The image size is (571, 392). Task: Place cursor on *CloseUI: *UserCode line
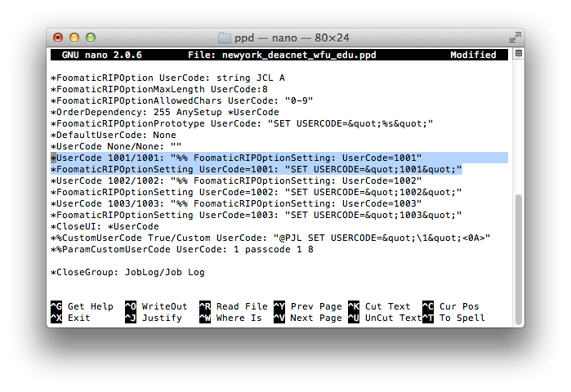(x=105, y=226)
